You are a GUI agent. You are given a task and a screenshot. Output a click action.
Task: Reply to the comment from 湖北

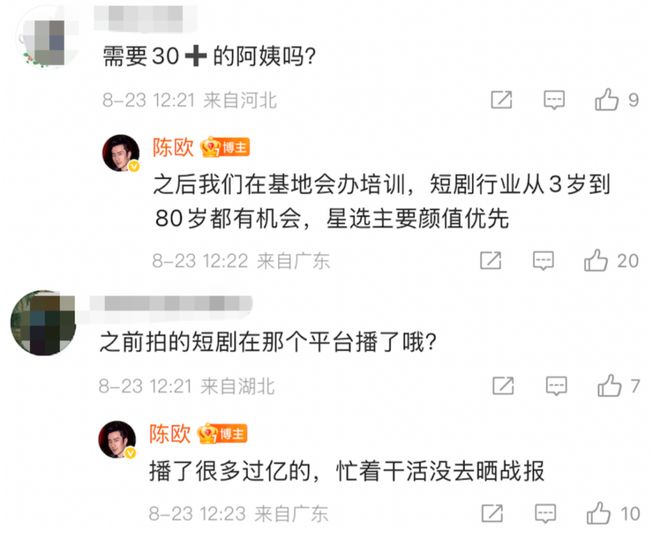coord(554,386)
